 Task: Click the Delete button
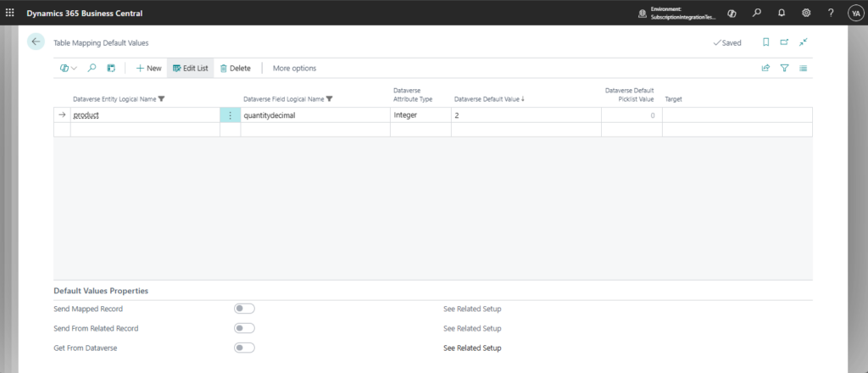(x=235, y=68)
